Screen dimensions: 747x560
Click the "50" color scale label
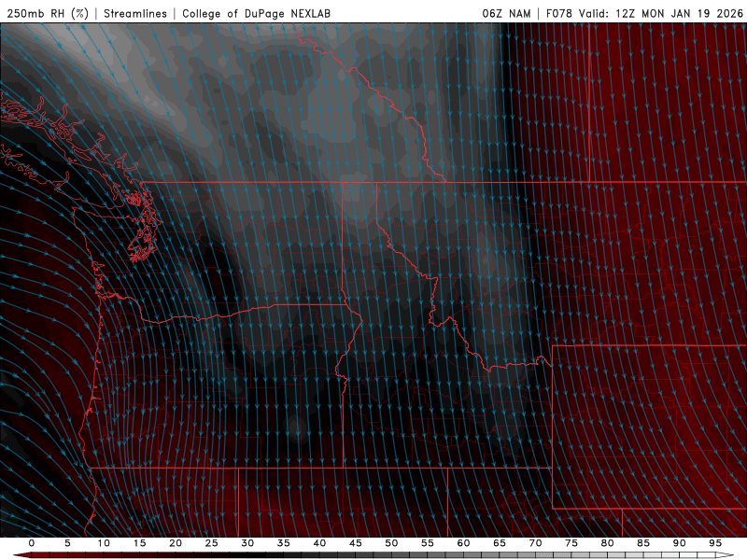click(x=391, y=543)
